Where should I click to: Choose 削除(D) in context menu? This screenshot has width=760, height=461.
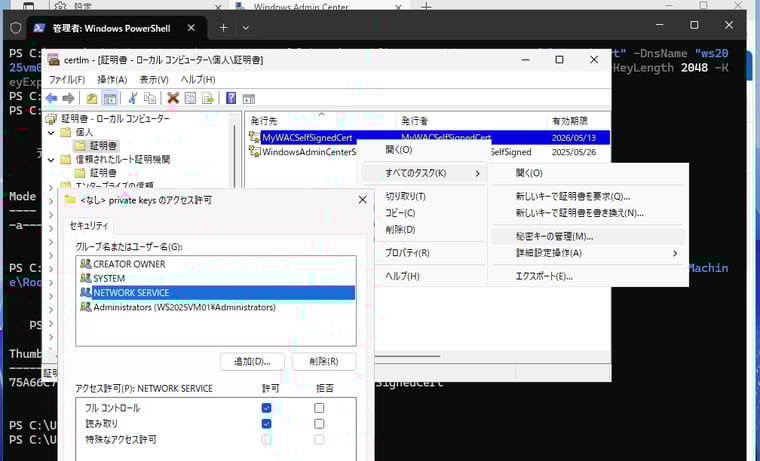[423, 229]
